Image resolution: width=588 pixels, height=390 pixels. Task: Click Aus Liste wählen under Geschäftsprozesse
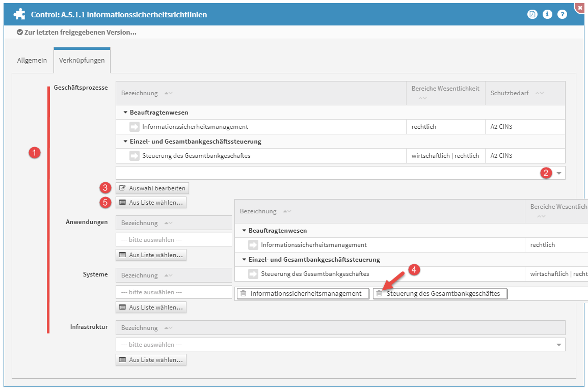151,203
